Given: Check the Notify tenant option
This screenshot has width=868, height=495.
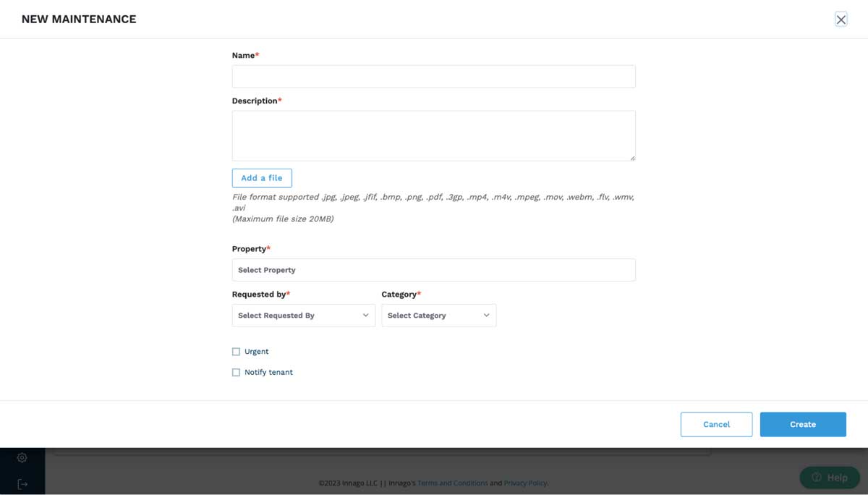Looking at the screenshot, I should pyautogui.click(x=236, y=372).
